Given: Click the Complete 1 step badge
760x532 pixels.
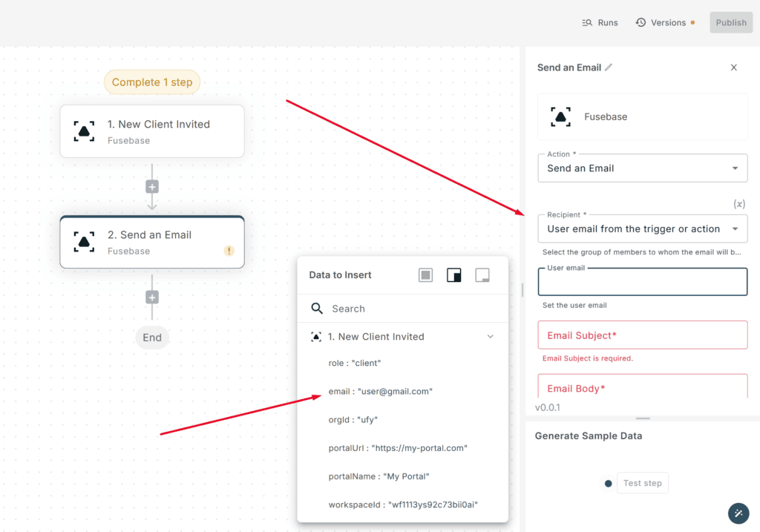Looking at the screenshot, I should click(x=152, y=82).
